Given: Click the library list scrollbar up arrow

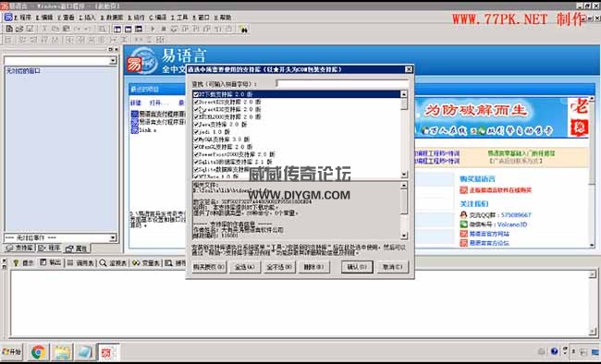Looking at the screenshot, I should click(x=404, y=94).
